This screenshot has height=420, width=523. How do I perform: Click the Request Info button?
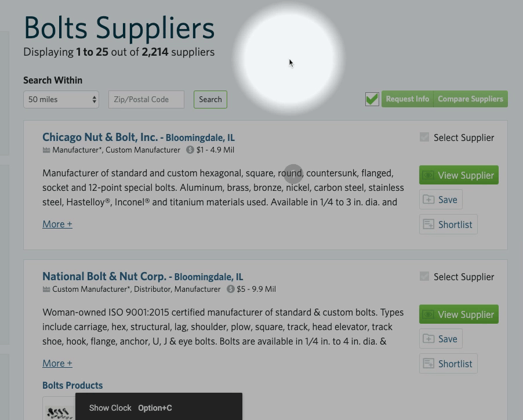pyautogui.click(x=407, y=99)
